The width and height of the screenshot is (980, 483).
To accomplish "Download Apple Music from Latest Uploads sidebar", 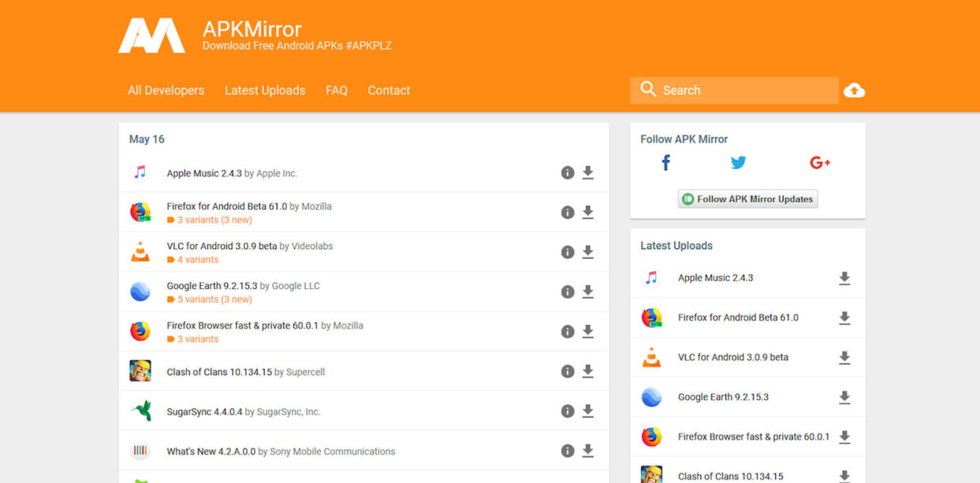I will [844, 278].
